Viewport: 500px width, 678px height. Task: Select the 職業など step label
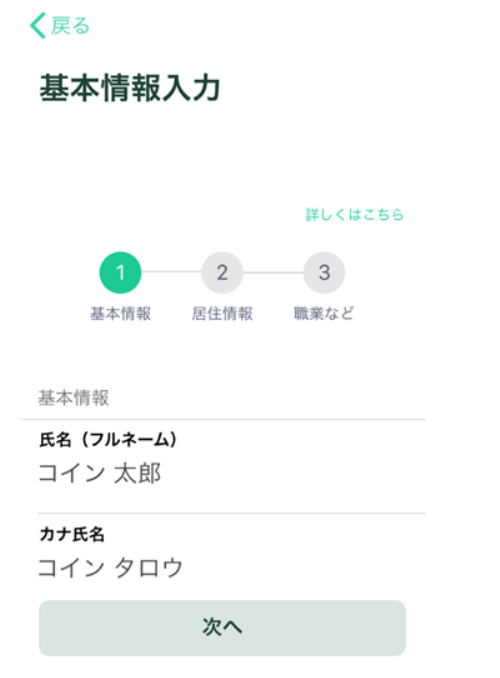(x=324, y=313)
